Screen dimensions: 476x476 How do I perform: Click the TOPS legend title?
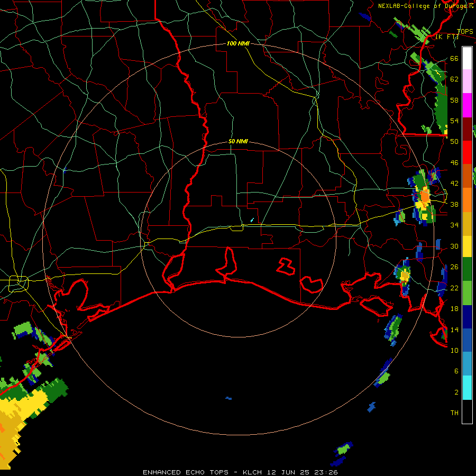(x=465, y=31)
